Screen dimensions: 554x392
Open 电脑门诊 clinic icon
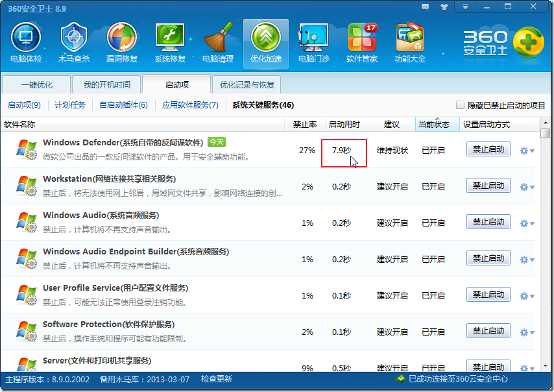coord(314,43)
